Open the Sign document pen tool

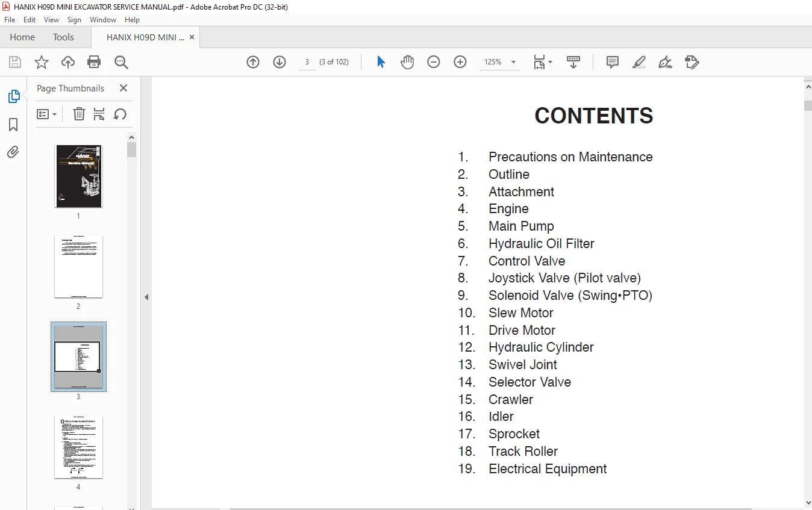666,62
